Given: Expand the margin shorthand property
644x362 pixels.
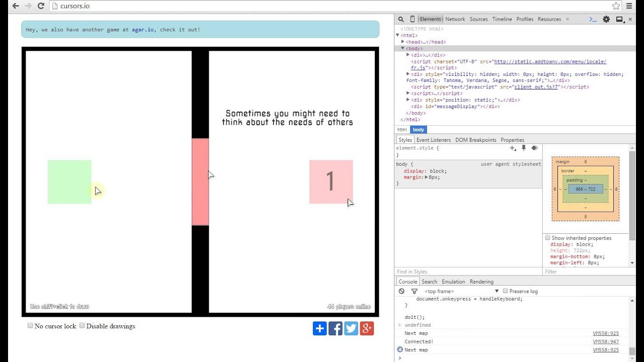Looking at the screenshot, I should [426, 177].
